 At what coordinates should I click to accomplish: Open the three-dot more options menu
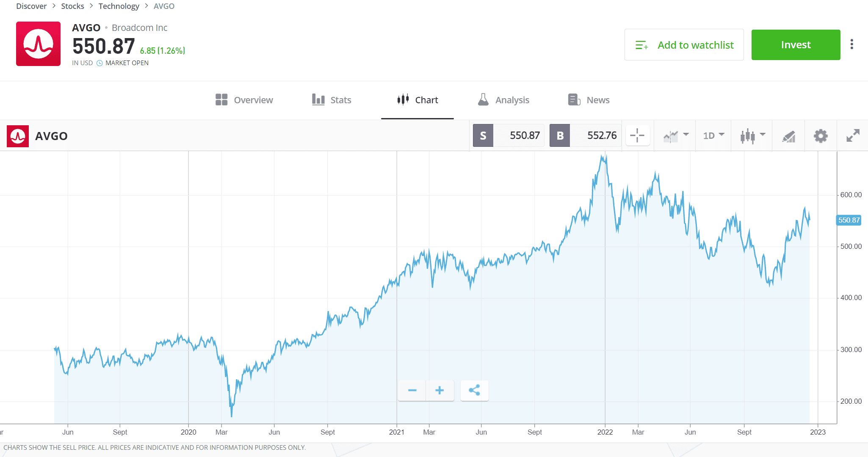click(851, 44)
